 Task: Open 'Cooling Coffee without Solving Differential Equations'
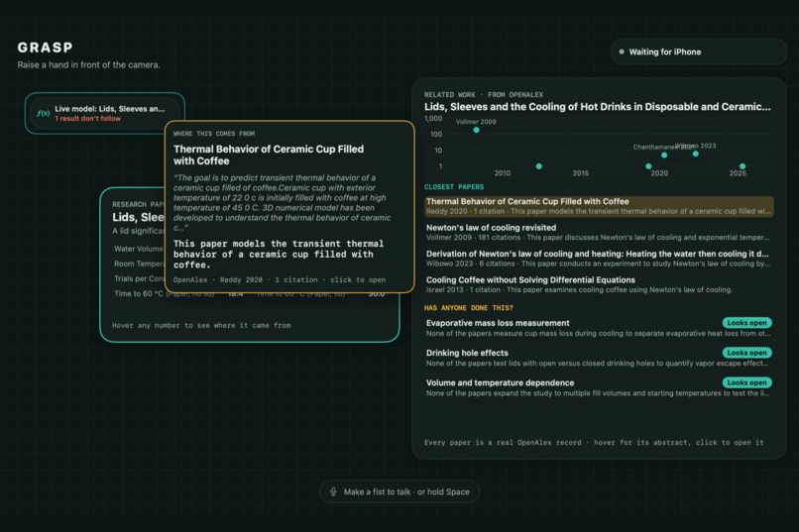pyautogui.click(x=599, y=284)
